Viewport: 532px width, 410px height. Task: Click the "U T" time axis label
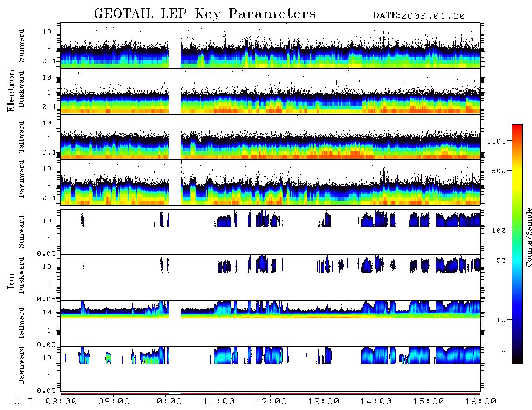[x=24, y=402]
